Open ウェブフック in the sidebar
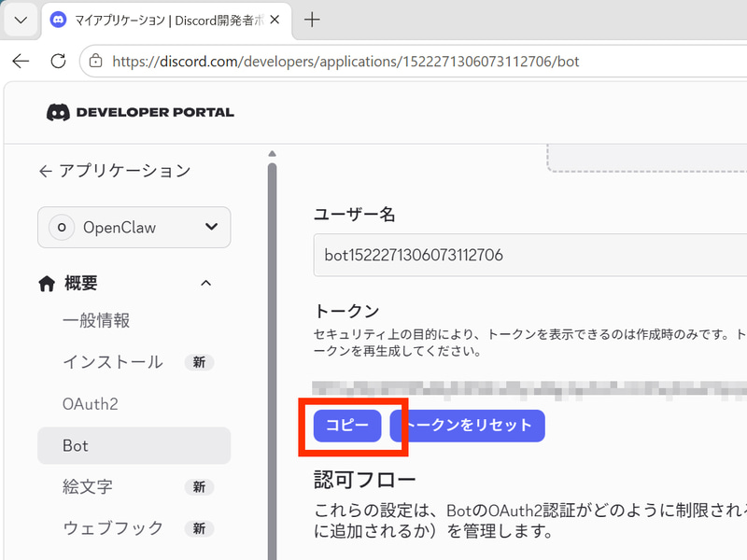 (x=113, y=528)
